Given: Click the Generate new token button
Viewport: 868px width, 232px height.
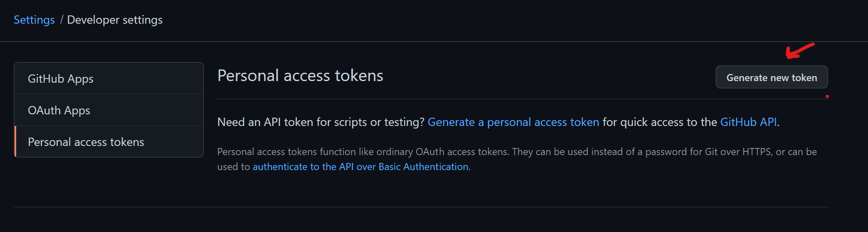Looking at the screenshot, I should (x=772, y=77).
